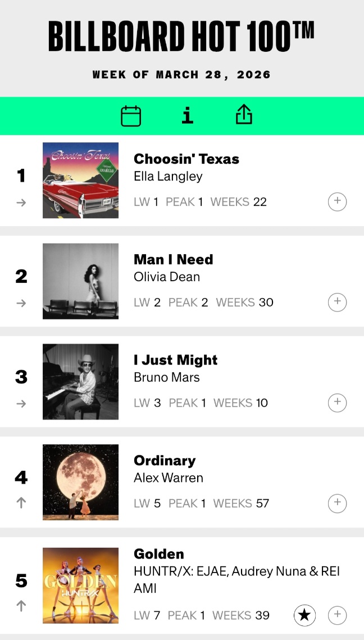Expand the Ordinary entry plus button
The image size is (364, 640).
[x=337, y=503]
